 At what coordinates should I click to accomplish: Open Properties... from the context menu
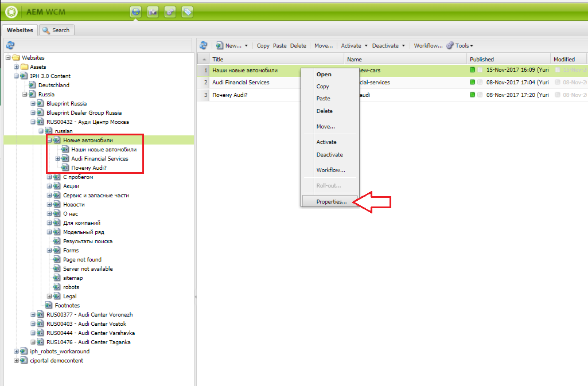[330, 202]
